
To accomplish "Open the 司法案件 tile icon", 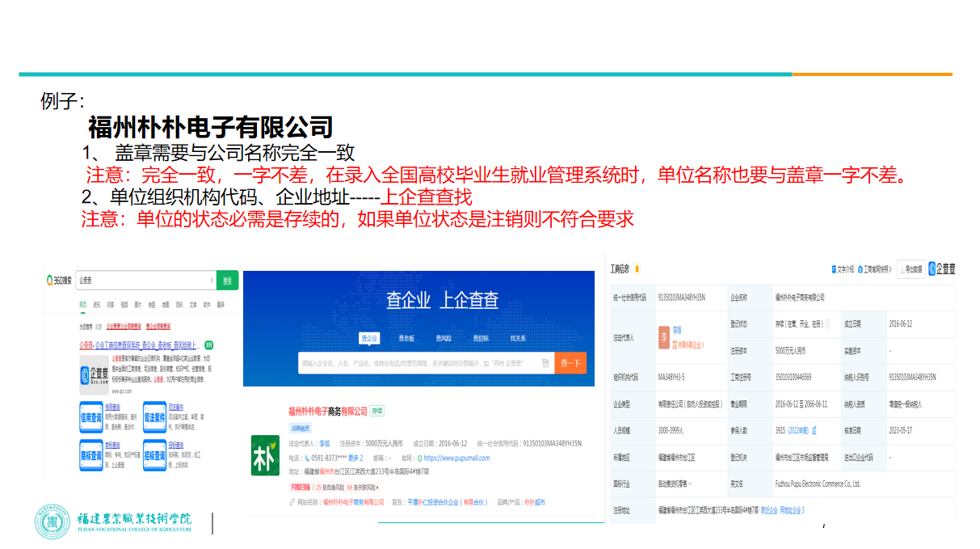I will click(154, 417).
